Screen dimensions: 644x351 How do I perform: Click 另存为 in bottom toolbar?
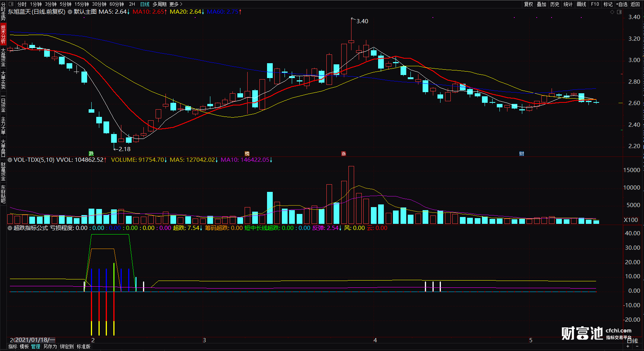pyautogui.click(x=50, y=346)
